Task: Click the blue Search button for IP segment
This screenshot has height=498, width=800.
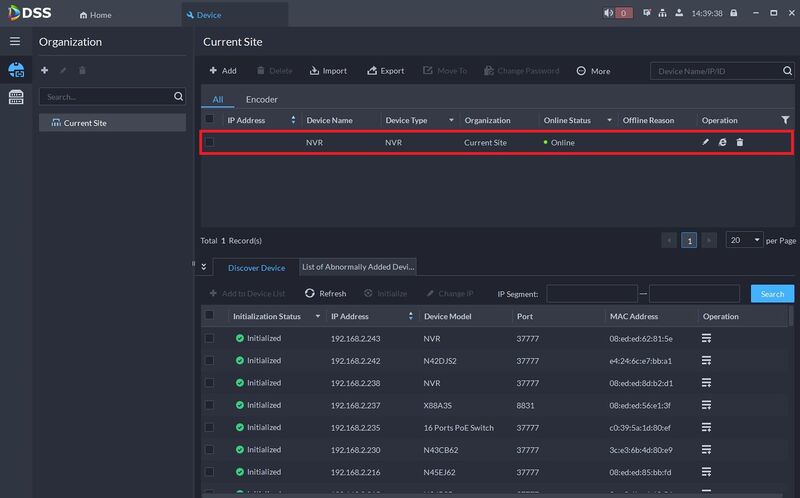Action: [x=772, y=294]
